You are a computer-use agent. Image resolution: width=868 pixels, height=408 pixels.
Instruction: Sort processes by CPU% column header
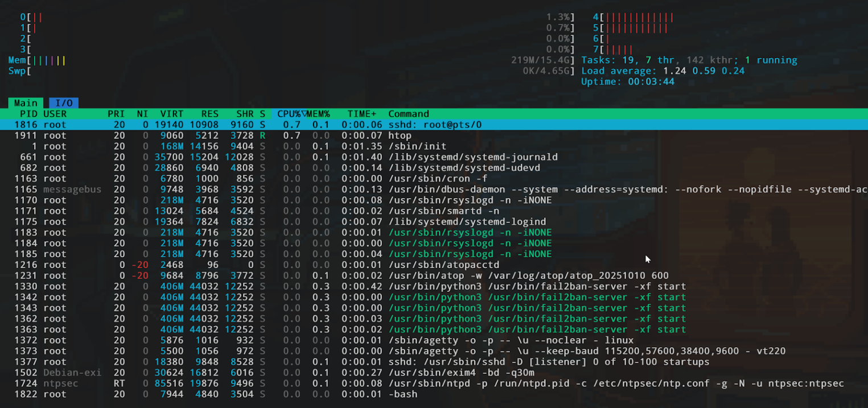tap(289, 114)
